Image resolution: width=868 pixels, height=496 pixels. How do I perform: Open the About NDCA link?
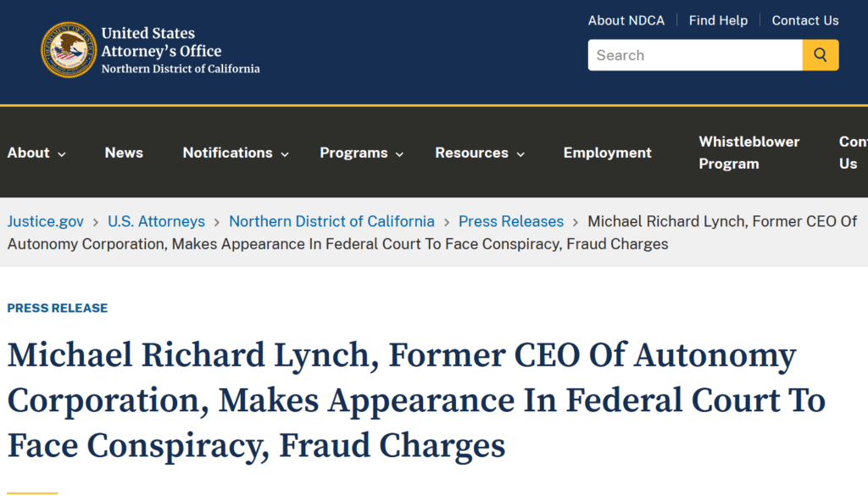[x=626, y=20]
